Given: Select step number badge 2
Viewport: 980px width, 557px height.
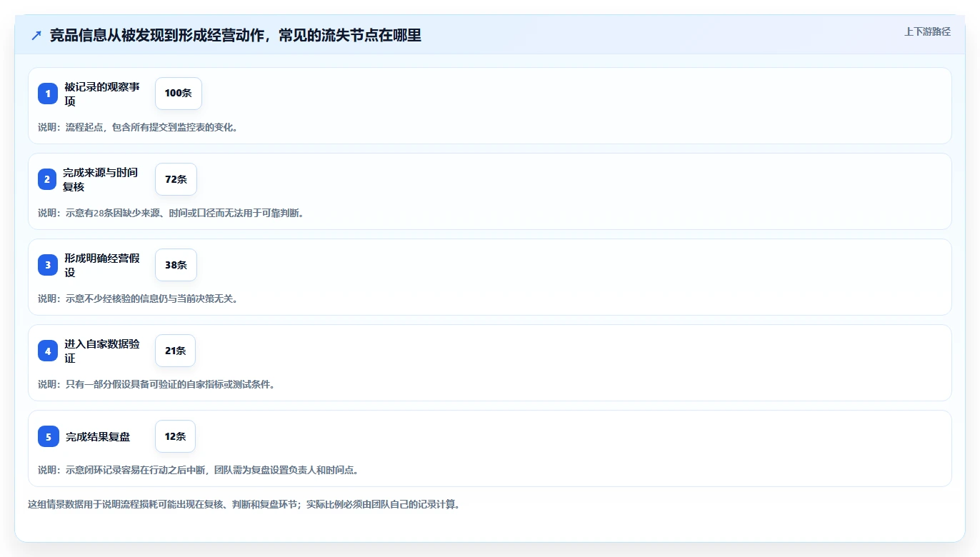Looking at the screenshot, I should 48,179.
